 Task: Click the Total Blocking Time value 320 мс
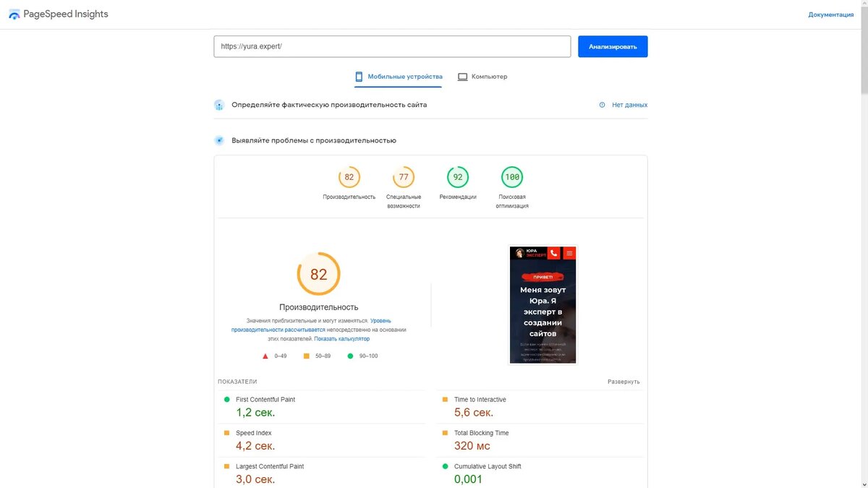tap(472, 446)
